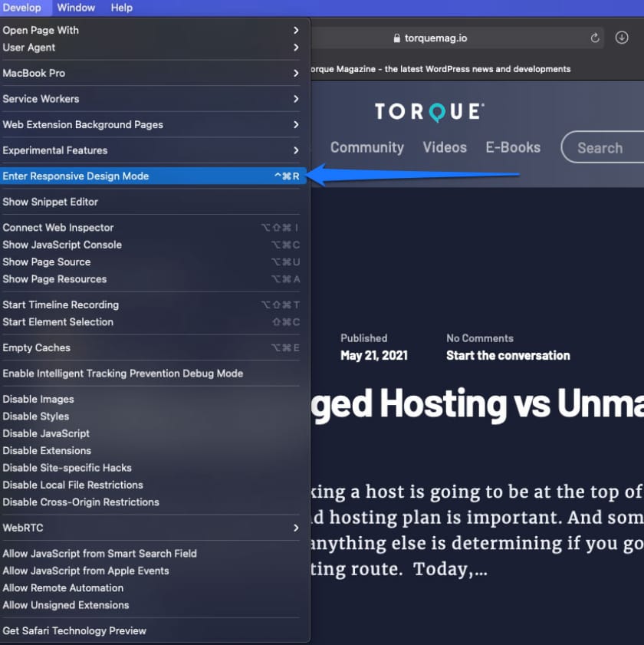The width and height of the screenshot is (644, 645).
Task: Toggle Disable Local File Restrictions
Action: tap(150, 485)
